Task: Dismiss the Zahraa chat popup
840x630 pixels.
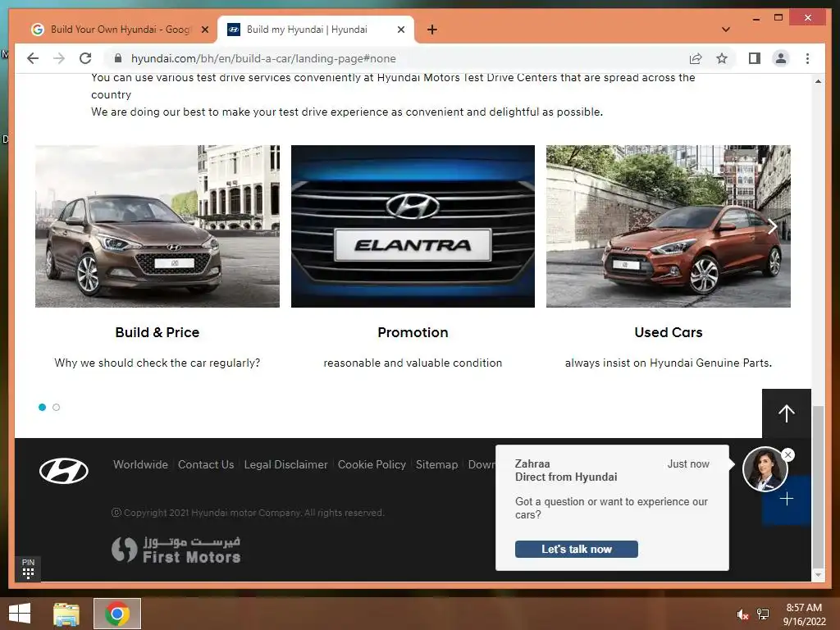Action: coord(787,454)
